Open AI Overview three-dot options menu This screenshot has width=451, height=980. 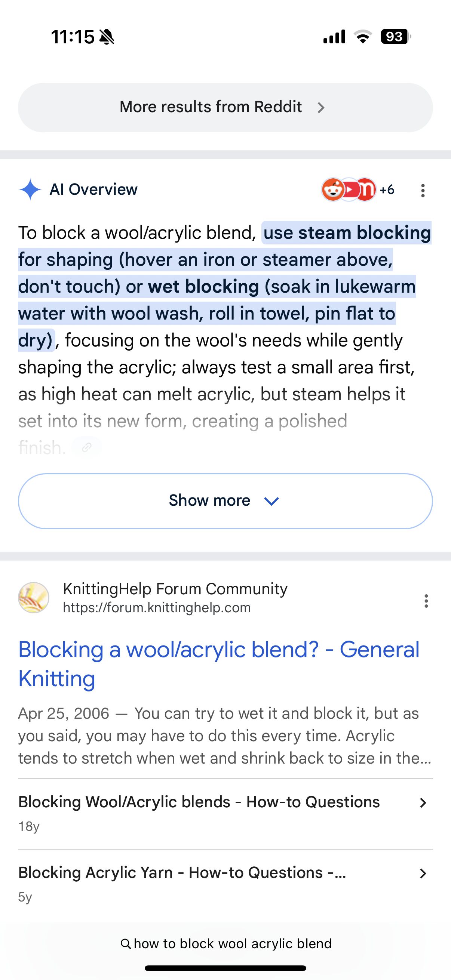coord(423,190)
